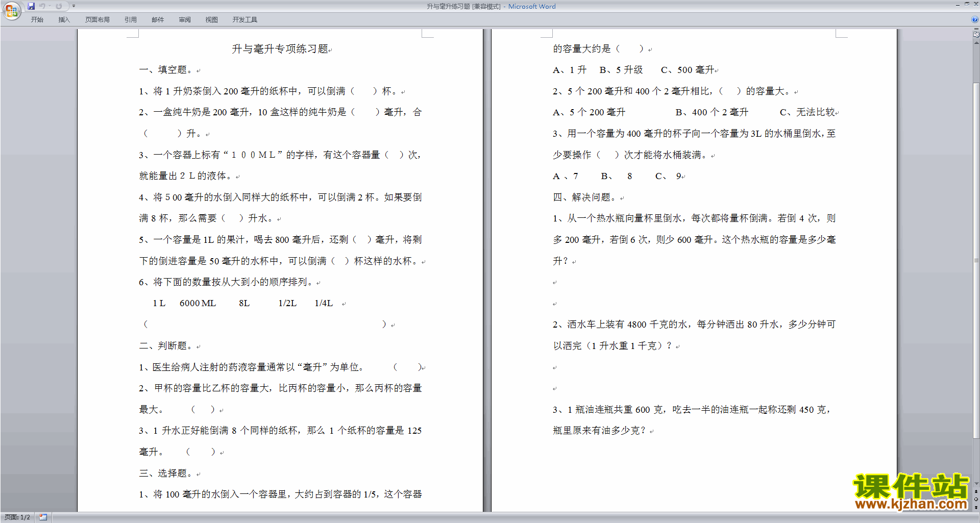
Task: Click the heading 二、判断题。
Action: [x=166, y=346]
